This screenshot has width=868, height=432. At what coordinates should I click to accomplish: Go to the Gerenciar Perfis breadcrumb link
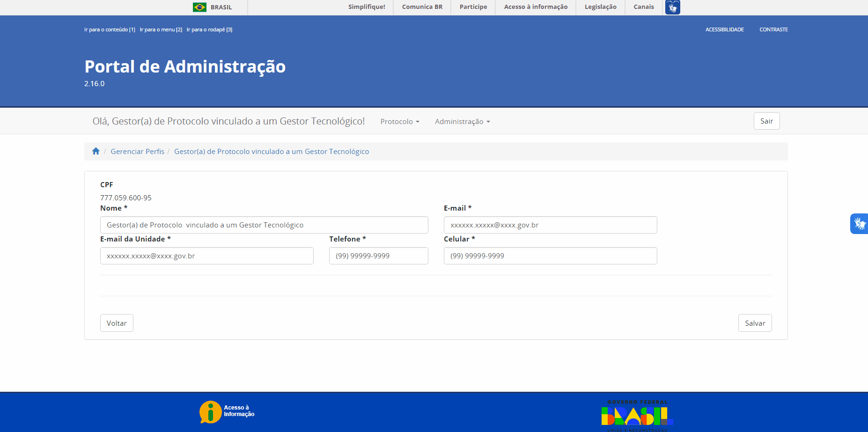coord(138,152)
